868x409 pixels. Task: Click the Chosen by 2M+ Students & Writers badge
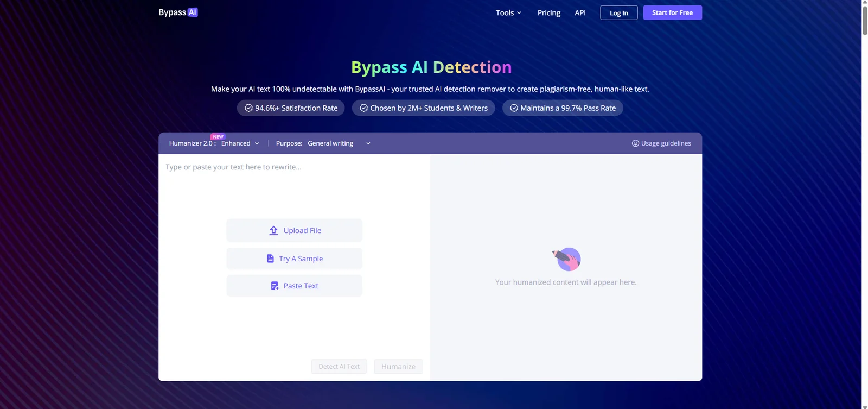pos(423,108)
